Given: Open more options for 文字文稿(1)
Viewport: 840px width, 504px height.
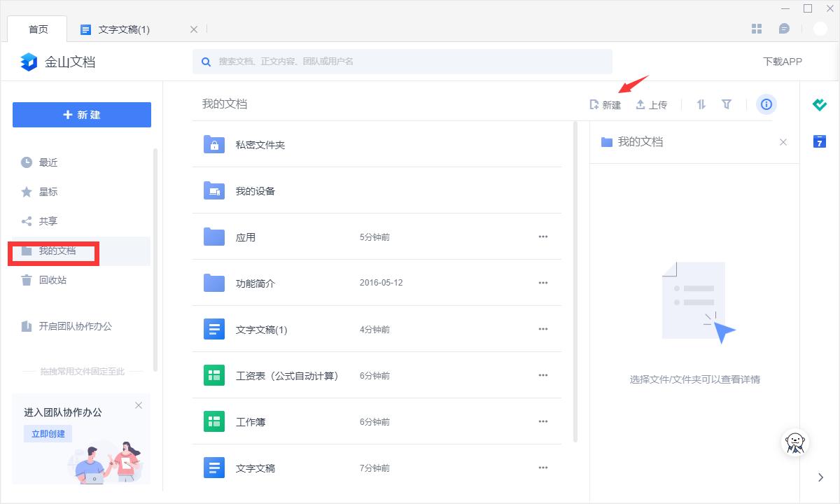Looking at the screenshot, I should [x=542, y=329].
